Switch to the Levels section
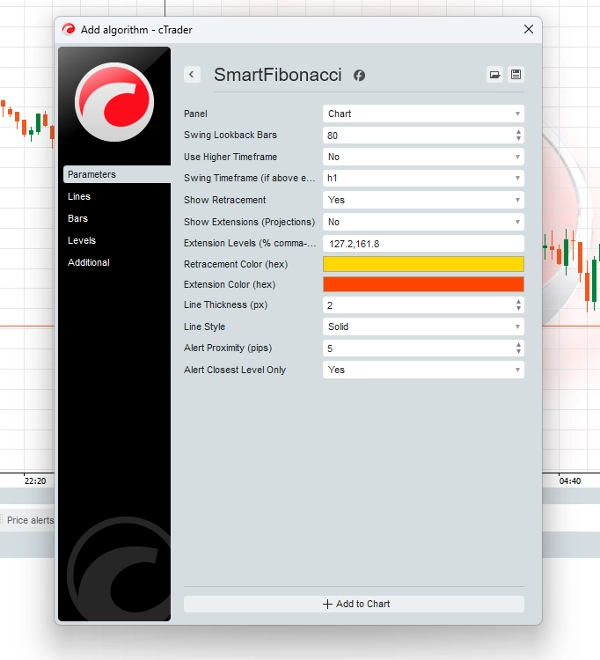This screenshot has width=600, height=660. coord(82,240)
